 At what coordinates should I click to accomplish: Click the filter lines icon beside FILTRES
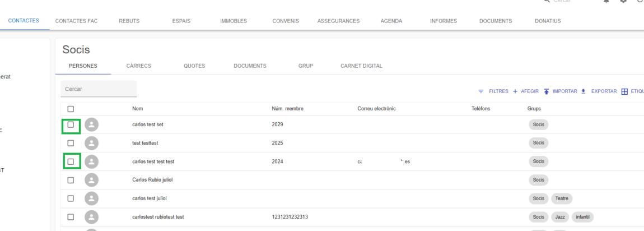pos(481,91)
